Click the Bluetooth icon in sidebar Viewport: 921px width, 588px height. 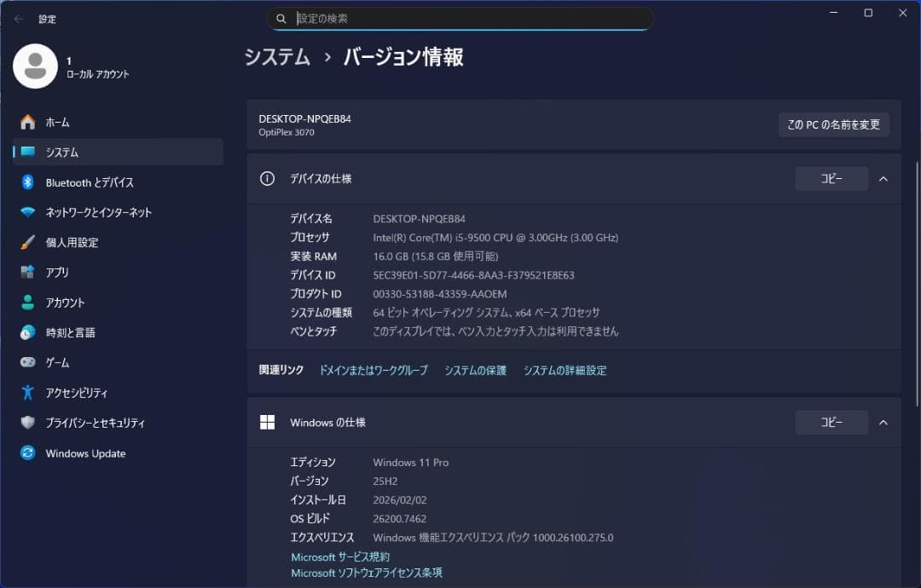coord(27,182)
